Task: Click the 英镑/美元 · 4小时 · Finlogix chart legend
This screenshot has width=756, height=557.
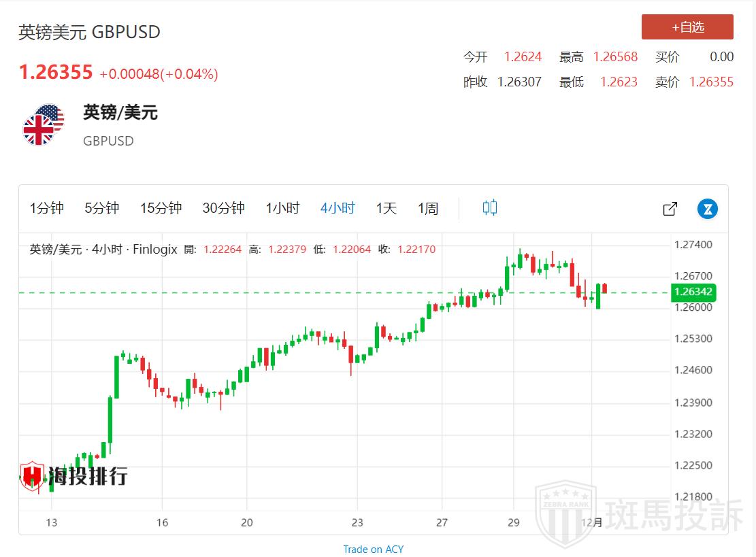Action: click(x=103, y=250)
